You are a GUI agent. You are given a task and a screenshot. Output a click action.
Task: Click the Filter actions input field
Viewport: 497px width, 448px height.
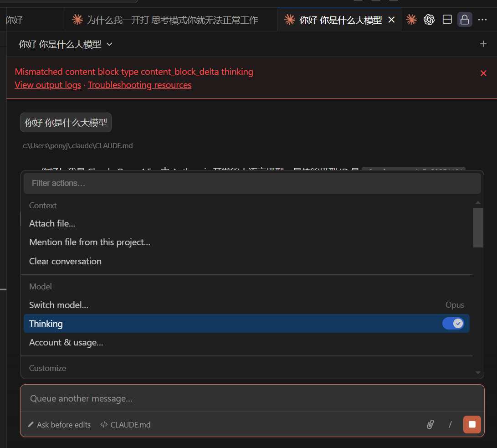point(252,183)
